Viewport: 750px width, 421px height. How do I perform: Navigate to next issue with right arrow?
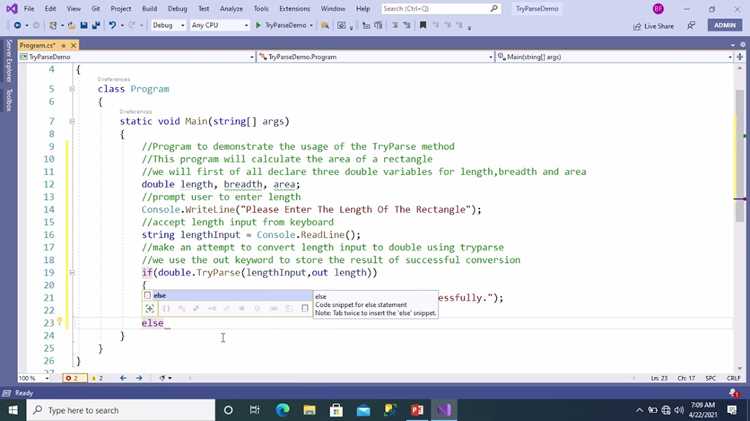click(x=139, y=378)
